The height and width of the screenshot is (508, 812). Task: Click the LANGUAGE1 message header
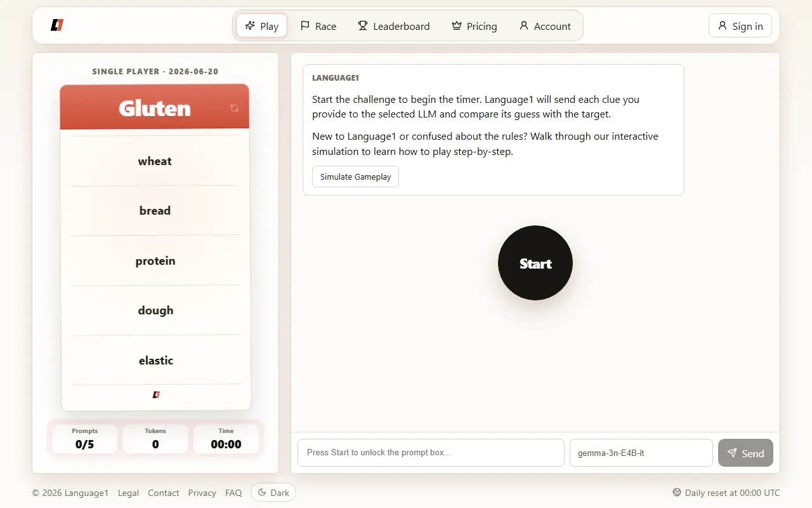(x=336, y=78)
